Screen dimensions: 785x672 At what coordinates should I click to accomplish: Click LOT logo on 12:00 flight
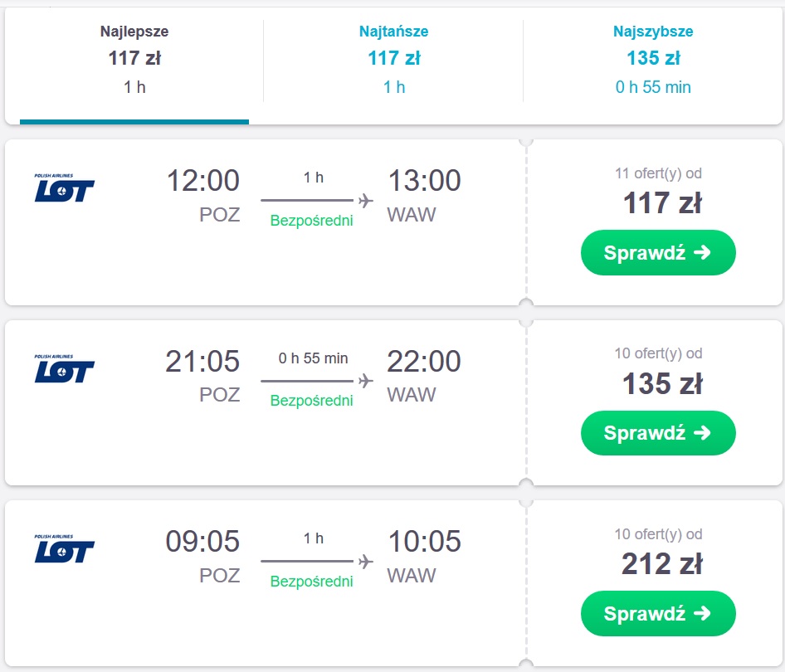click(65, 189)
